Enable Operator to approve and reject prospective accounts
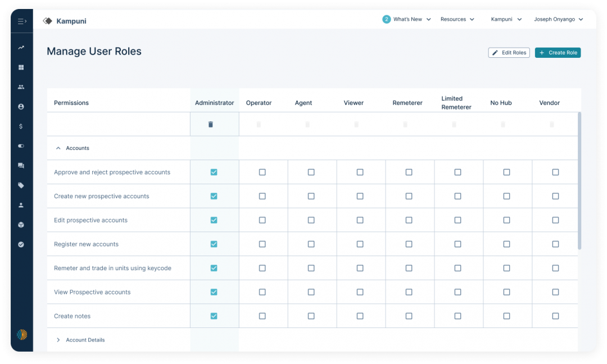Viewport: 607px width, 364px height. (x=262, y=172)
